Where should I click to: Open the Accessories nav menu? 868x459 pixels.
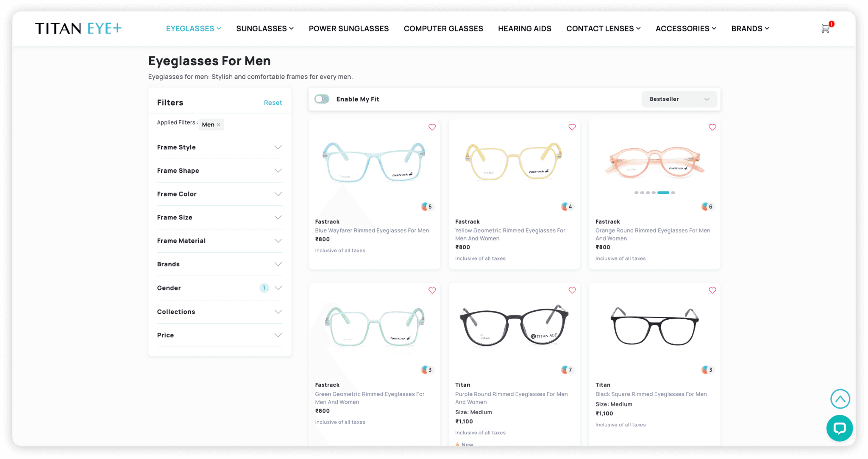(686, 28)
